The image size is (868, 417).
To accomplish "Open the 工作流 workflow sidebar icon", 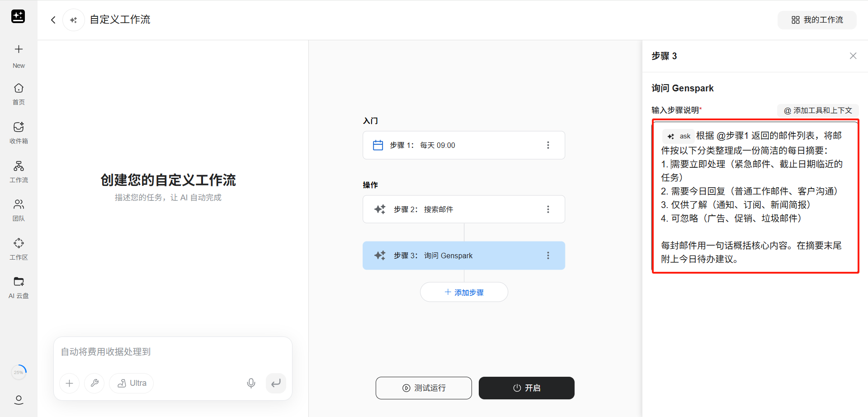I will pos(19,166).
